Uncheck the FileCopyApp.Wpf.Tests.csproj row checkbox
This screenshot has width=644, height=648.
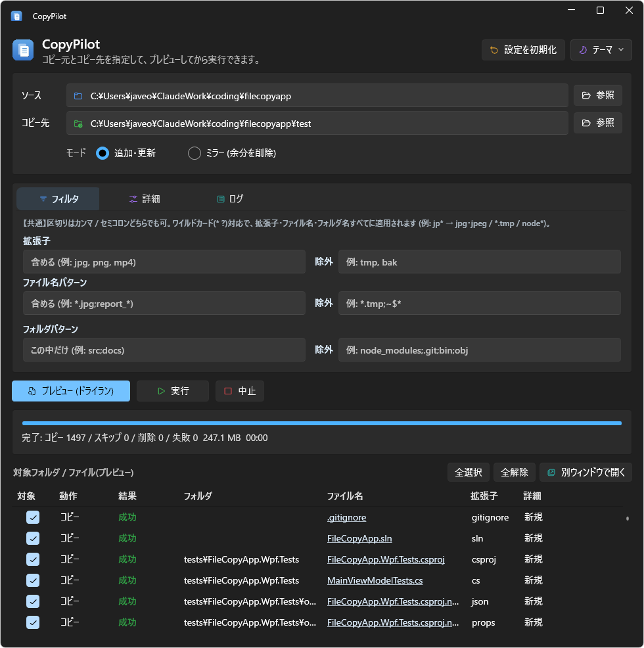pos(33,559)
